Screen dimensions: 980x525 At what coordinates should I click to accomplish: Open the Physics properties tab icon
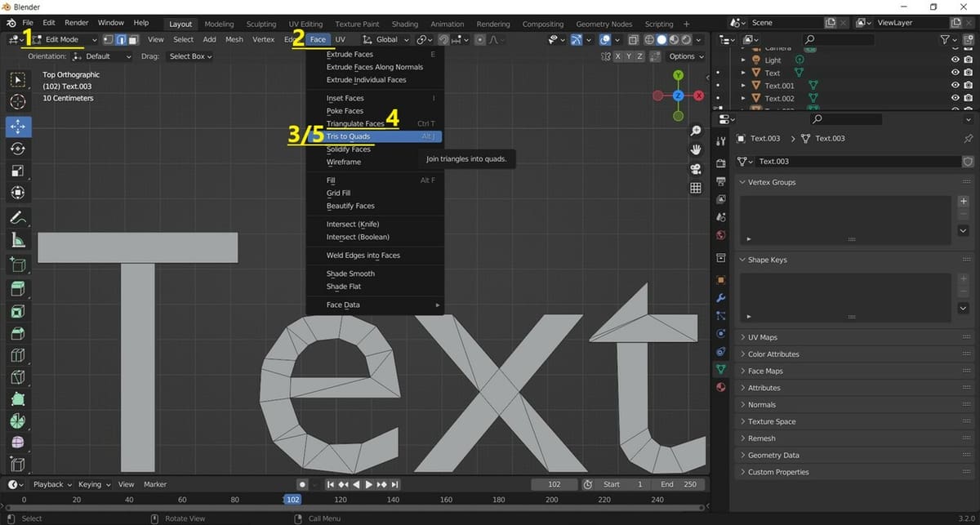pos(720,334)
